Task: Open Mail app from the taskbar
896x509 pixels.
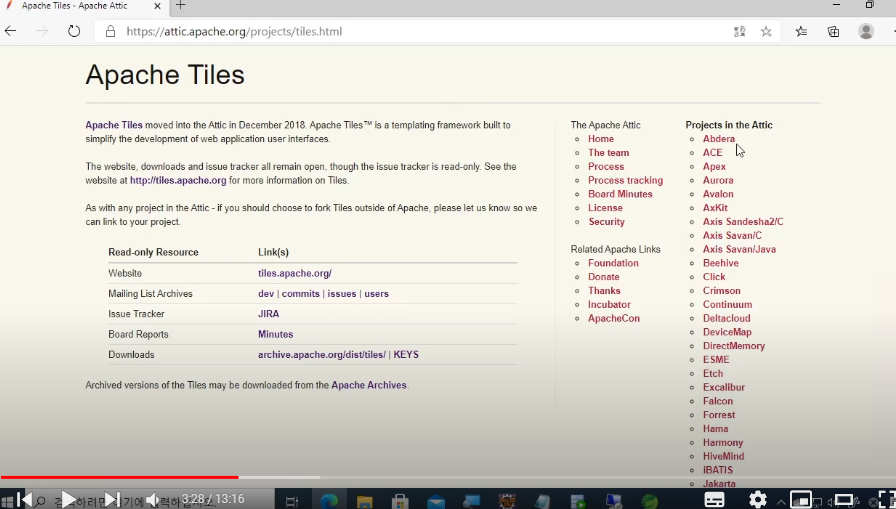Action: tap(436, 502)
